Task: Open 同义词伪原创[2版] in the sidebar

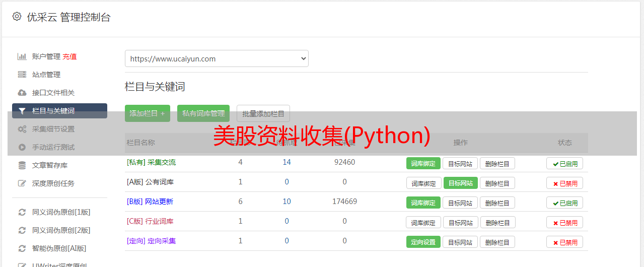Action: pyautogui.click(x=61, y=230)
